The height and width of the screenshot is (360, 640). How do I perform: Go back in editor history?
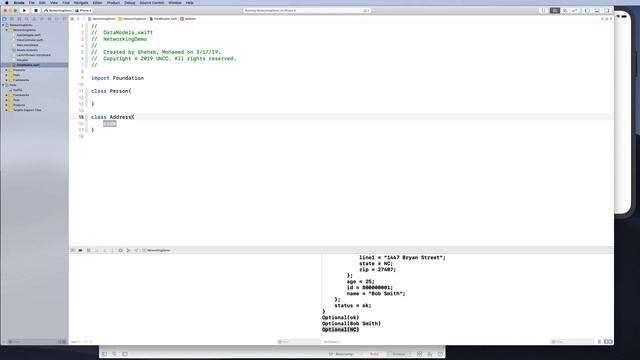[78, 19]
